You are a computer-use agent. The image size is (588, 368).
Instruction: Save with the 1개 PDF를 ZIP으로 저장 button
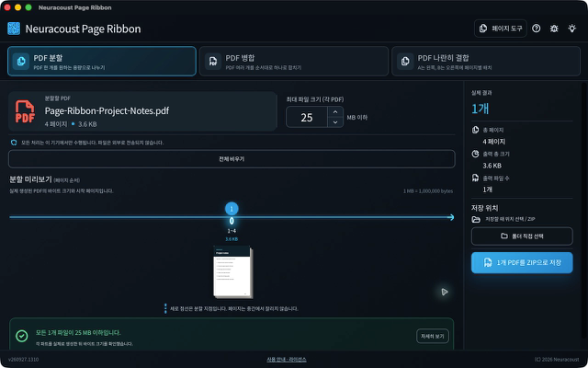pyautogui.click(x=522, y=263)
